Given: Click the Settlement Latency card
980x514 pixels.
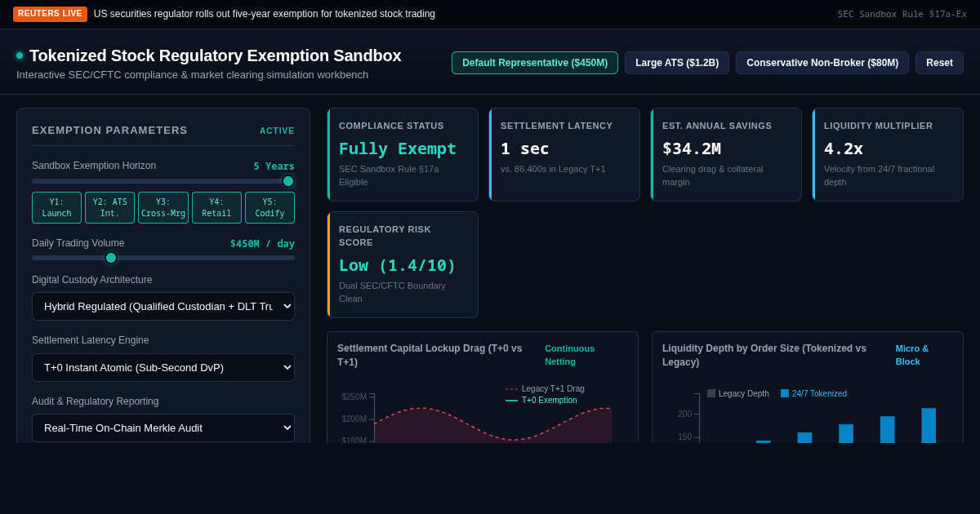Looking at the screenshot, I should tap(564, 155).
